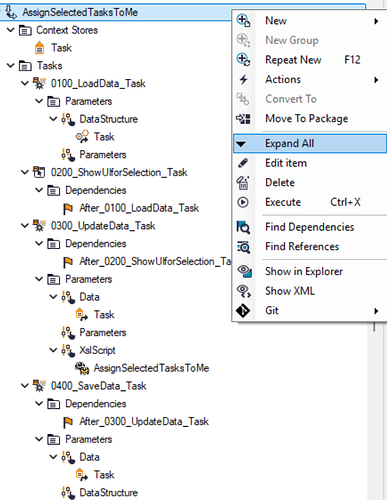Choose Show in Explorer
This screenshot has width=387, height=500.
(x=310, y=271)
